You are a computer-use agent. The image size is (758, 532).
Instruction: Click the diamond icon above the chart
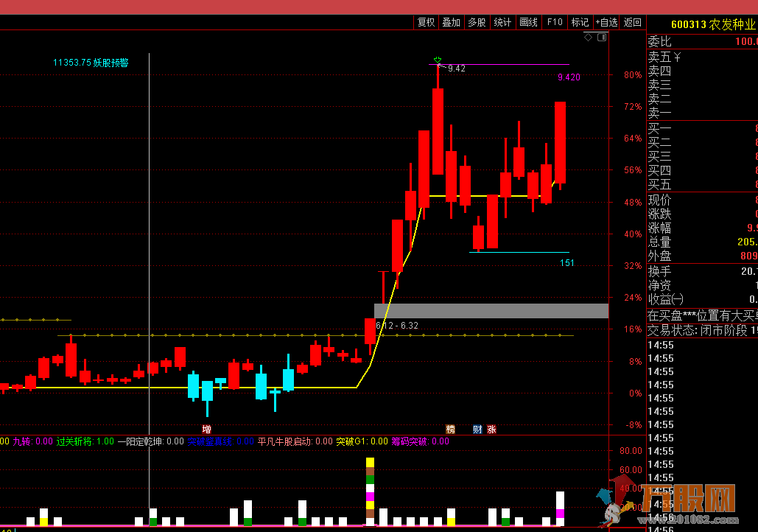point(589,36)
